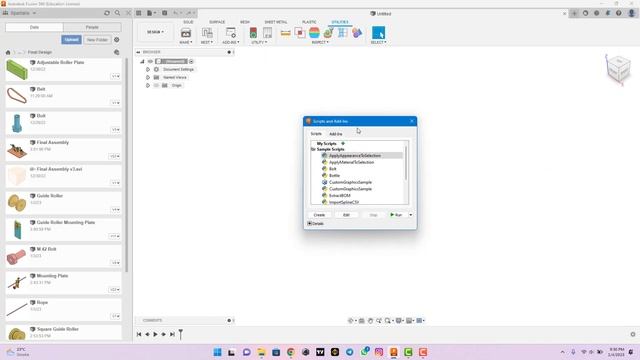
Task: Open version dropdown for Adjustable Roller Plate
Action: [116, 76]
